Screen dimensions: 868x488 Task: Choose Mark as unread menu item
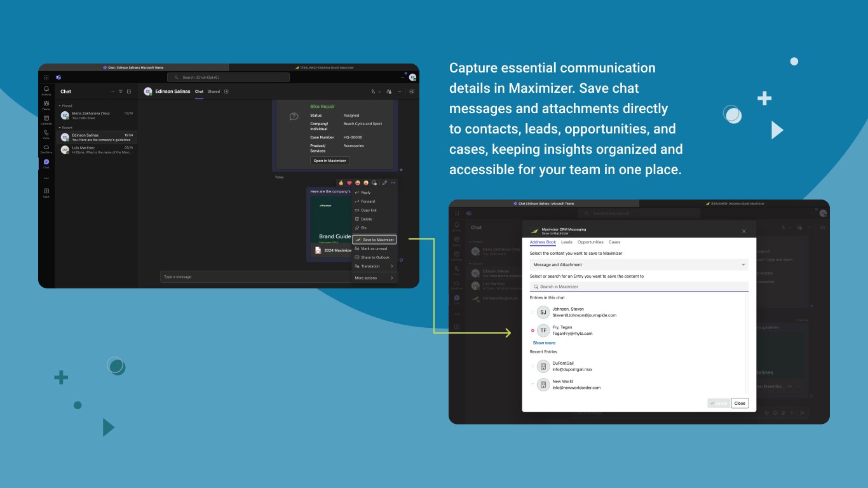coord(375,248)
